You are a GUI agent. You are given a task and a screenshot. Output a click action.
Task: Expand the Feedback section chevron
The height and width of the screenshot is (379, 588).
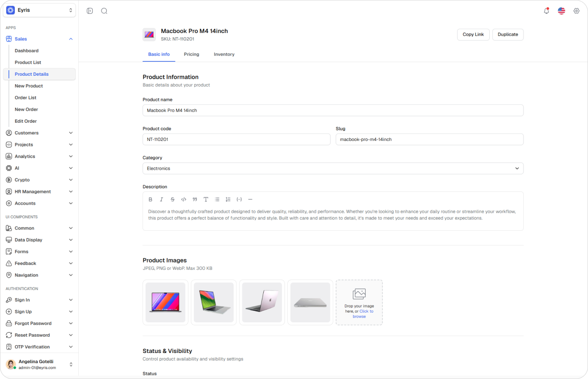(71, 263)
